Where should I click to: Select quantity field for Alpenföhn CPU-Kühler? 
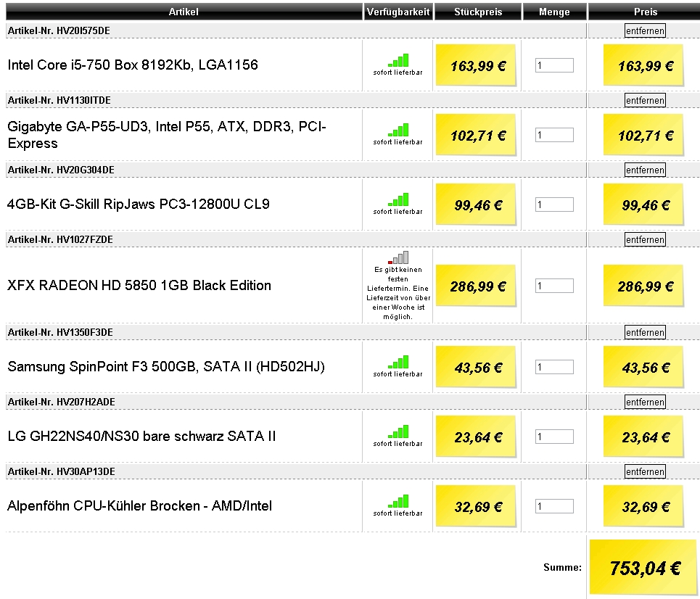[554, 506]
